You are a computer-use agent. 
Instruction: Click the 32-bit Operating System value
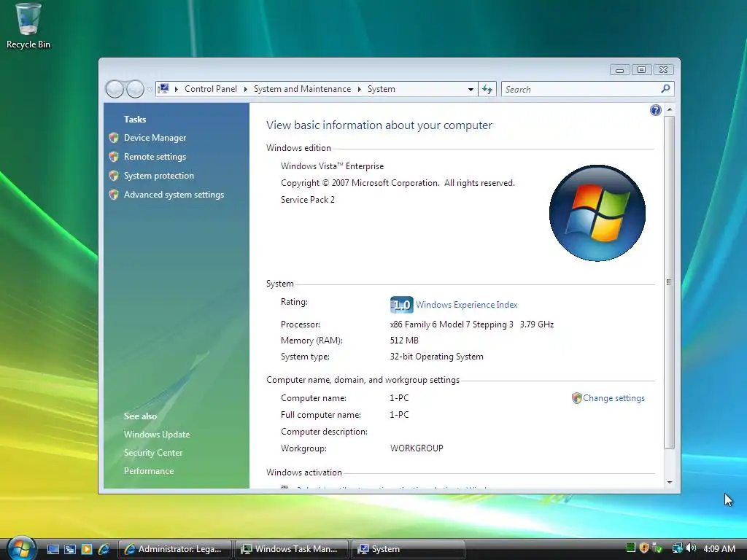click(x=436, y=357)
